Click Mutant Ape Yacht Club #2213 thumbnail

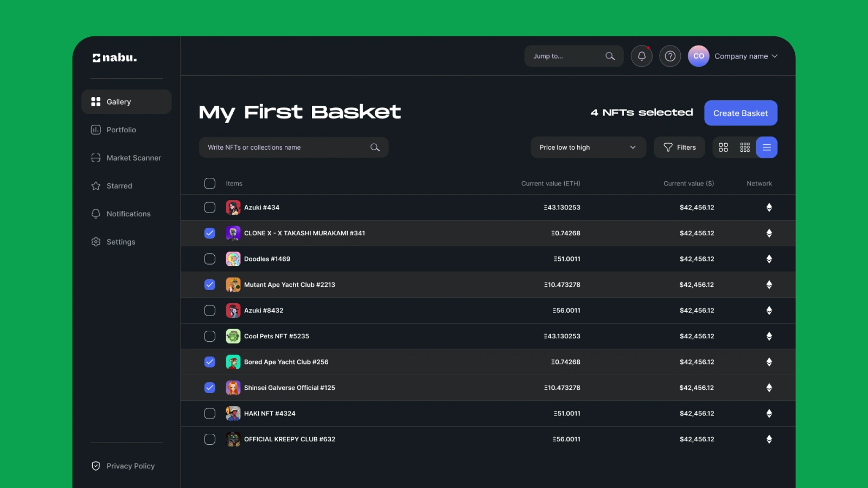pyautogui.click(x=233, y=285)
